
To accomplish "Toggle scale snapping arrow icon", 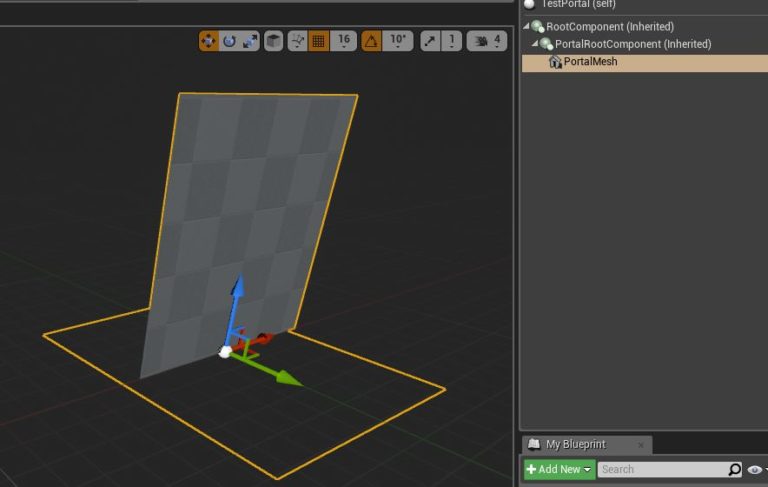I will 430,41.
